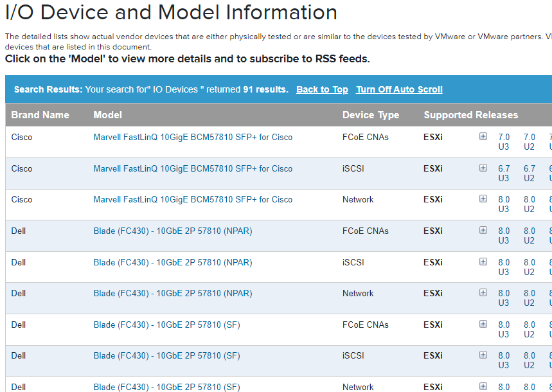Open Marvell FastLinQ model in Cisco iSCSI row
The width and height of the screenshot is (552, 392).
[193, 169]
